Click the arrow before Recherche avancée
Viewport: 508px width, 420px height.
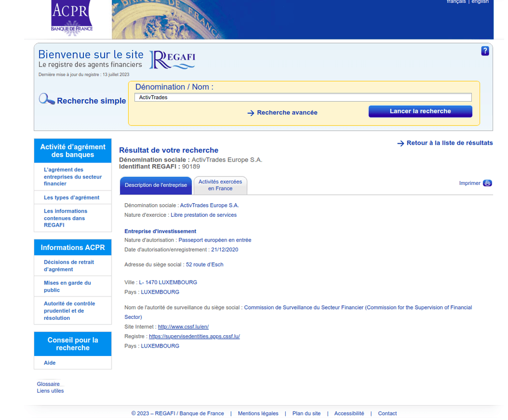(x=251, y=113)
